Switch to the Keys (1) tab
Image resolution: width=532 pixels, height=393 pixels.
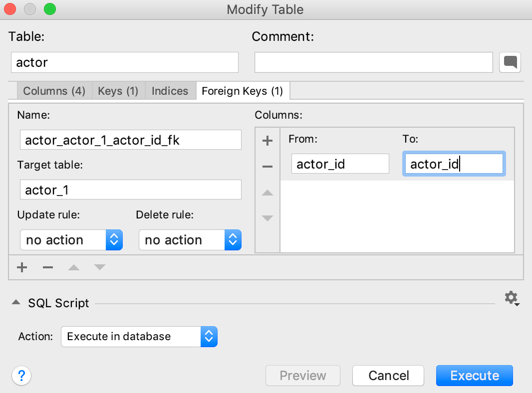tap(118, 91)
